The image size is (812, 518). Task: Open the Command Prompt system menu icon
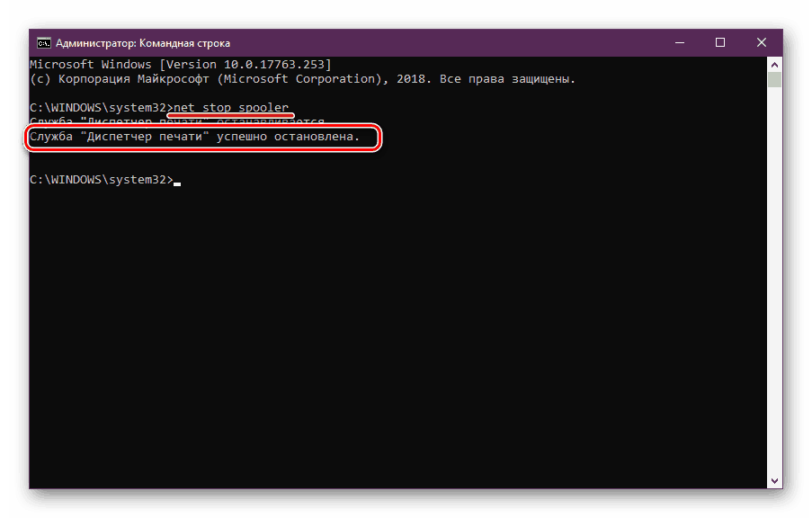pyautogui.click(x=43, y=42)
